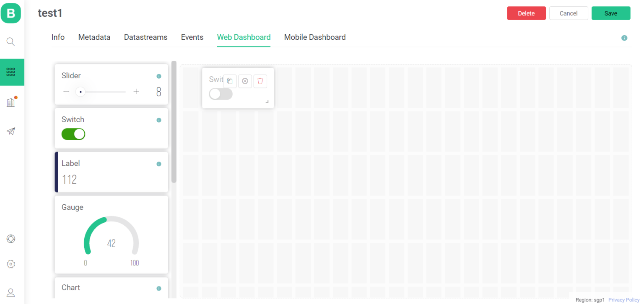Open settings of the canvas Switch widget
Image resolution: width=644 pixels, height=304 pixels.
(x=245, y=81)
